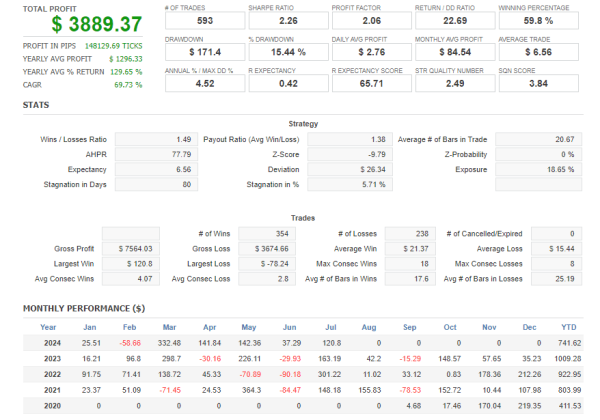The image size is (600, 420).
Task: Select the Avg Consec Wins value 4.07
Action: pyautogui.click(x=130, y=278)
